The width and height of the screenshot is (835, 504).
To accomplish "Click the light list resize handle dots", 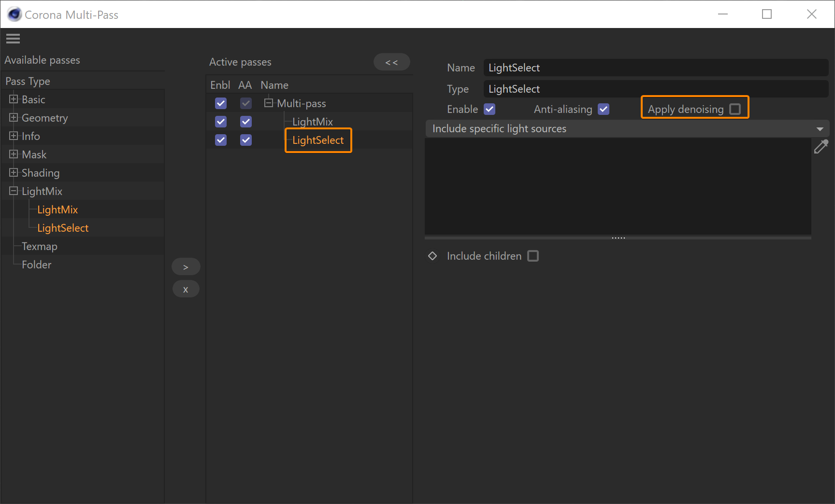I will click(618, 238).
